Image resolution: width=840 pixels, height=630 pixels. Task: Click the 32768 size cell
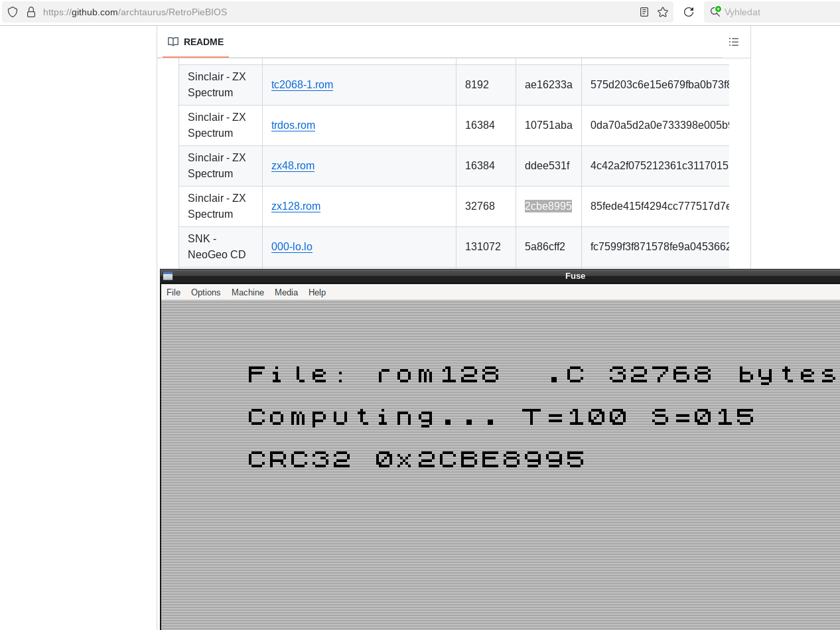(486, 206)
